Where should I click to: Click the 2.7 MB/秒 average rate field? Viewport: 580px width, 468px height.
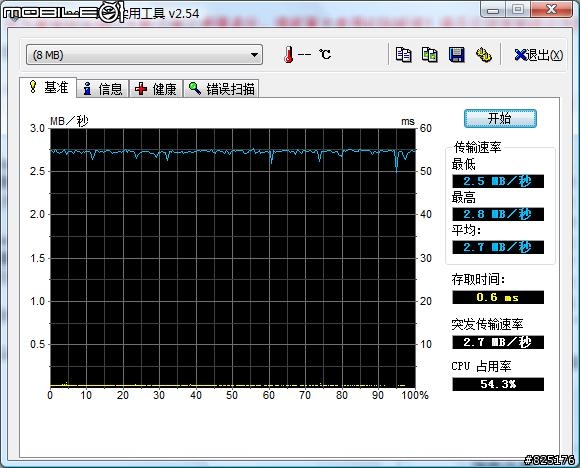[x=498, y=247]
